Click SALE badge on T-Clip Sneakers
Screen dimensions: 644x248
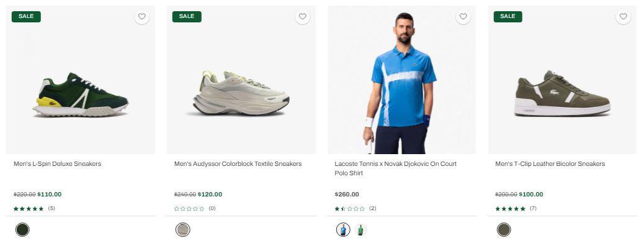[x=508, y=16]
